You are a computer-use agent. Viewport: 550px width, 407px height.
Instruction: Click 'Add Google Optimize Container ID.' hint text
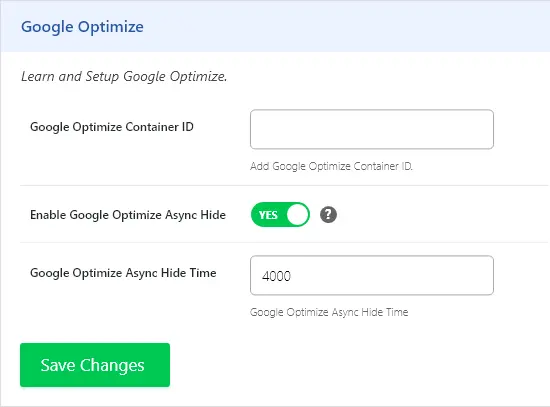[x=331, y=166]
